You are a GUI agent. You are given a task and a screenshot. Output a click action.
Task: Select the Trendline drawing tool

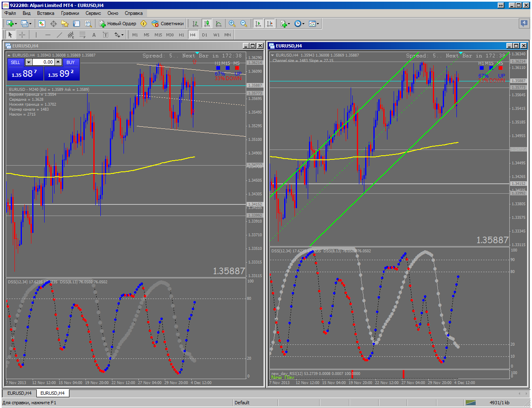59,35
